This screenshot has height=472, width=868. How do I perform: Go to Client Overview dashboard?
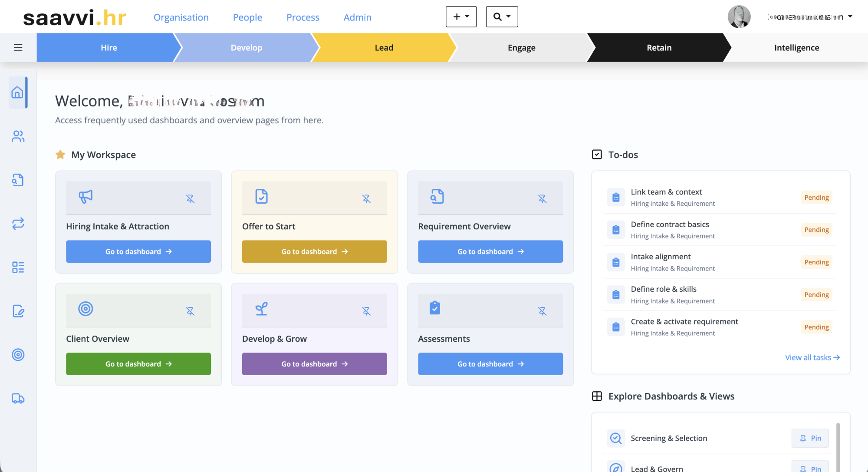pyautogui.click(x=138, y=364)
